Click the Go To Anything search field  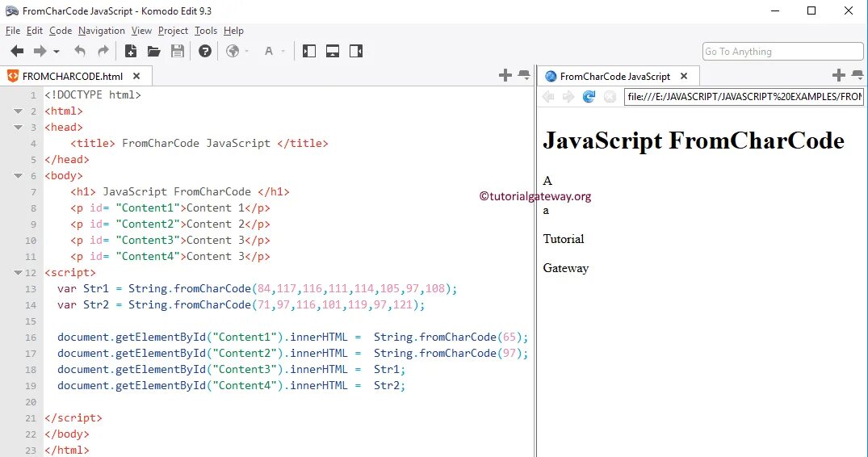click(782, 52)
